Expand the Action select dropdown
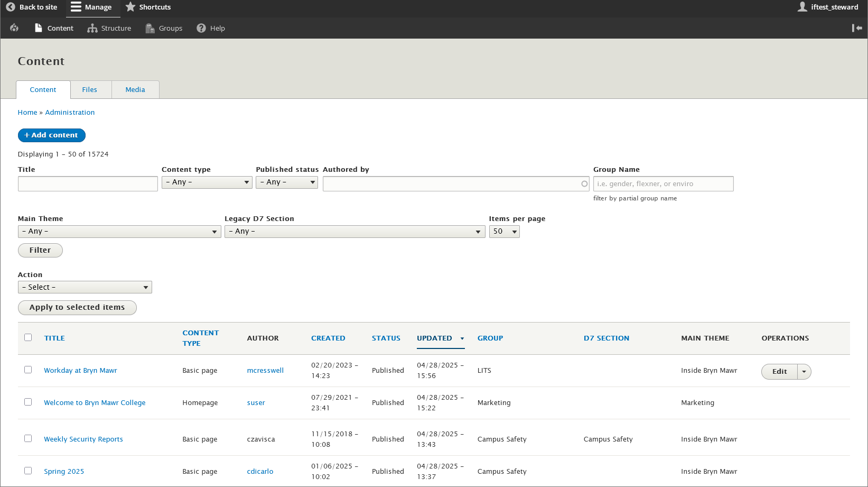The height and width of the screenshot is (487, 868). tap(85, 287)
